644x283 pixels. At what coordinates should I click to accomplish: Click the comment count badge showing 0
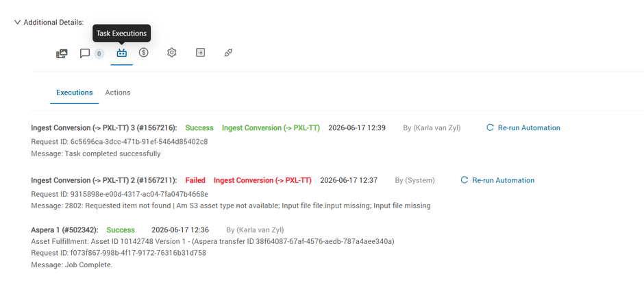(99, 53)
